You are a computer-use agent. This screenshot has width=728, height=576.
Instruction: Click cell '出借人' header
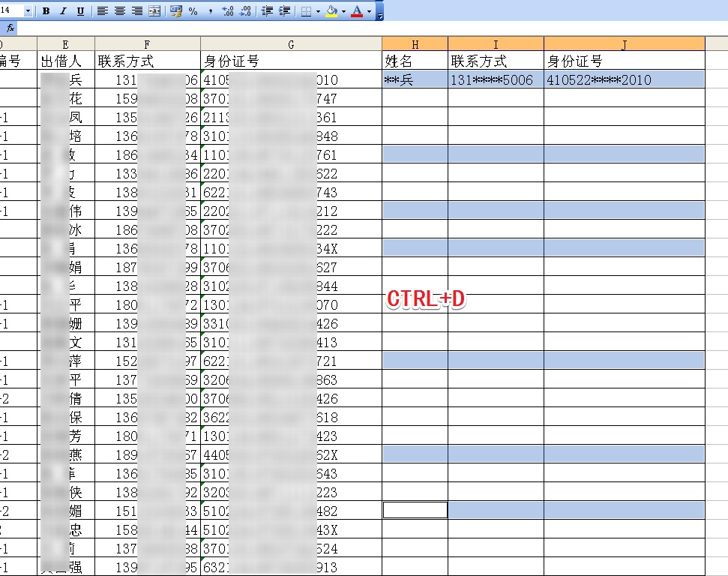65,61
